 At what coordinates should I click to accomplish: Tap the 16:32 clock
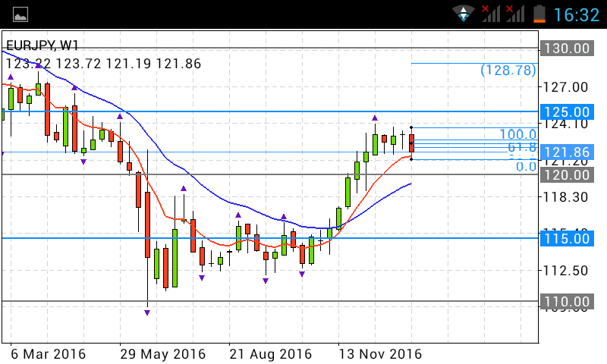tap(577, 15)
